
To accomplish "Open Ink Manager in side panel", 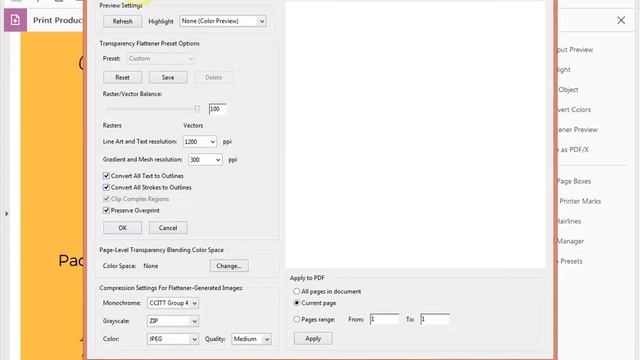I will point(570,241).
